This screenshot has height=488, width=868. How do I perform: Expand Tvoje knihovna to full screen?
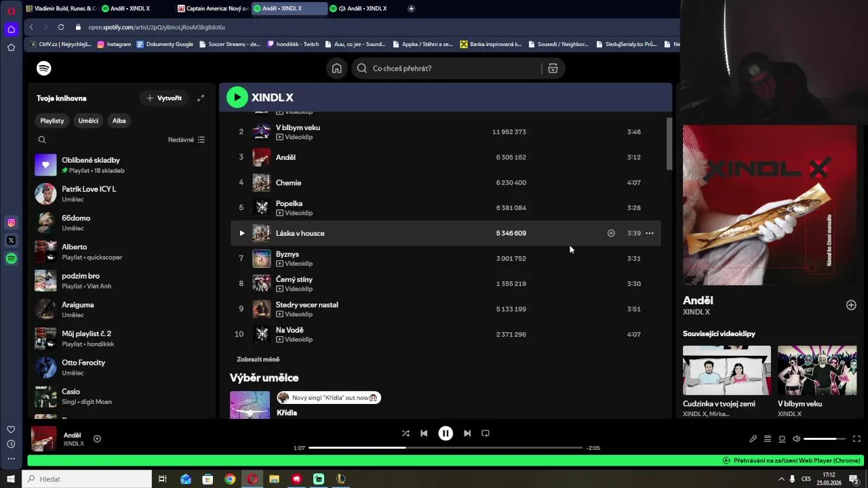(201, 98)
